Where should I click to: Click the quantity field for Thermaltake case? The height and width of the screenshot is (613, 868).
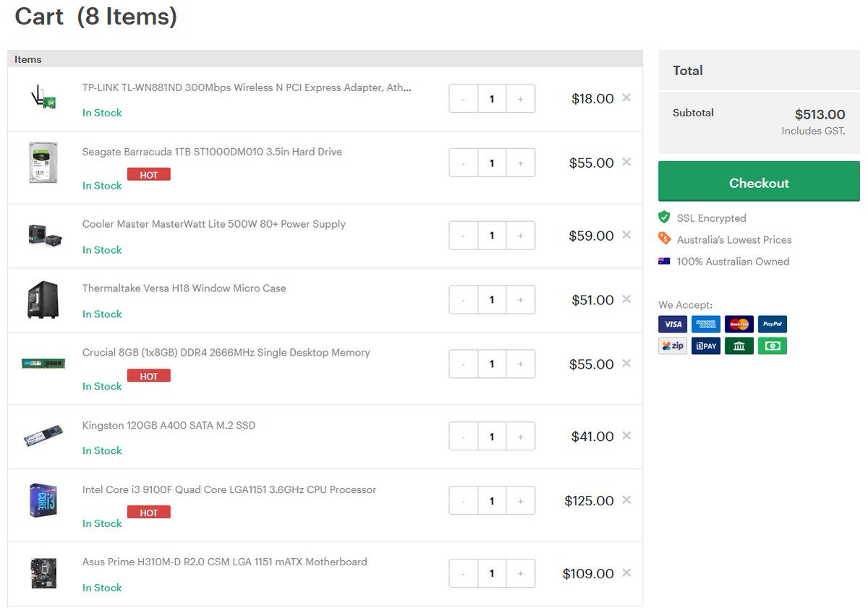coord(492,300)
